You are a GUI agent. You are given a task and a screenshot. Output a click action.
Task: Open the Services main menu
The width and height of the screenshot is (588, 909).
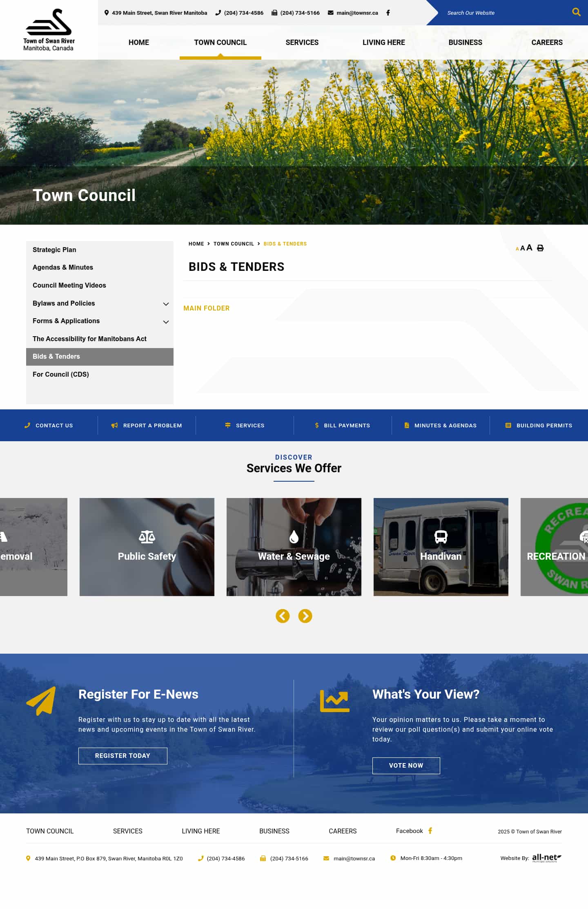[302, 42]
